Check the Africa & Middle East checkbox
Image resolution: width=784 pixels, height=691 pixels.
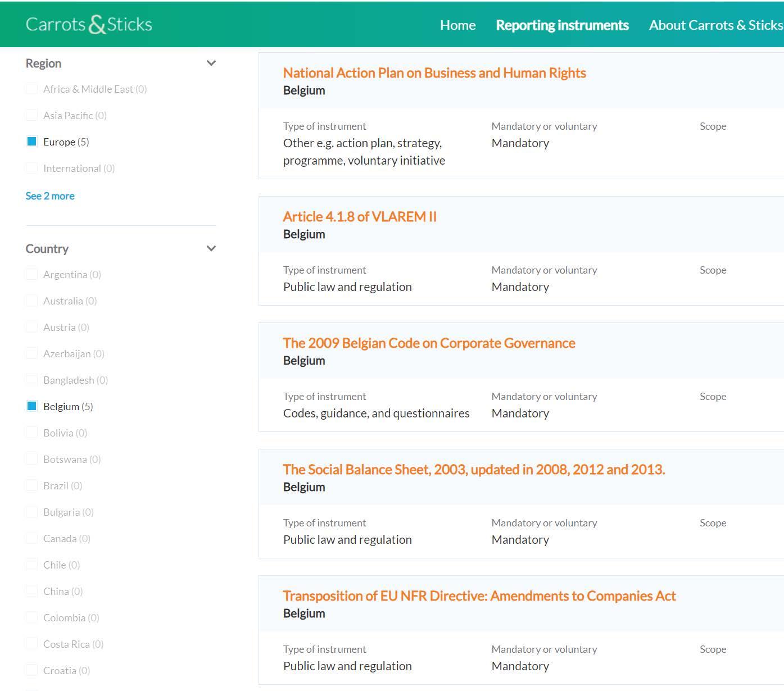[32, 89]
